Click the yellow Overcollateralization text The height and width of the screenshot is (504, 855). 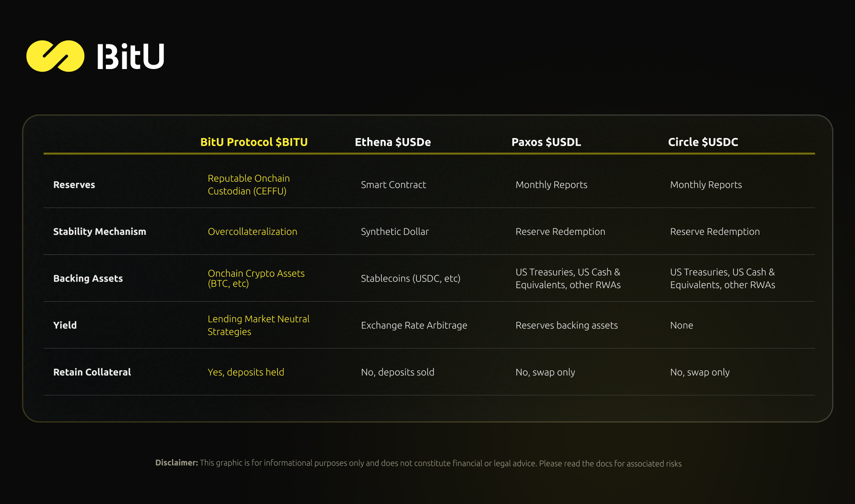tap(252, 231)
